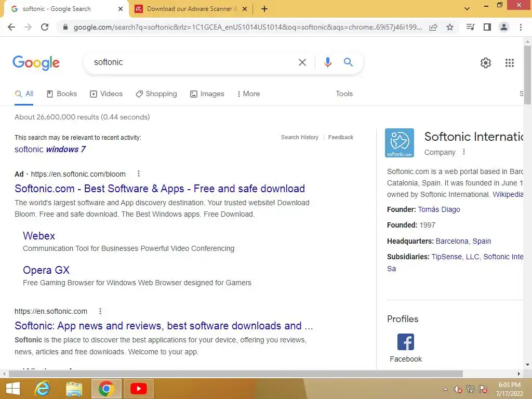Click the padlock site info icon
This screenshot has height=399, width=532.
point(65,27)
